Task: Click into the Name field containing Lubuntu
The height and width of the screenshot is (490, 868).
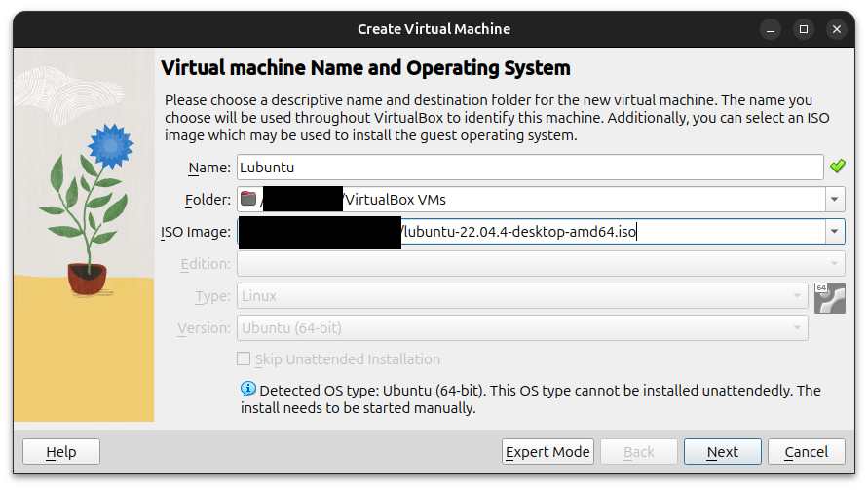Action: [530, 168]
